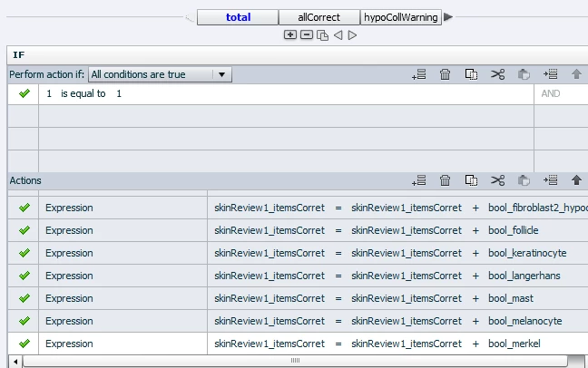Screen dimensions: 588x368
Task: Select Expression cell in bool_fibroblast2 row
Action: point(123,208)
